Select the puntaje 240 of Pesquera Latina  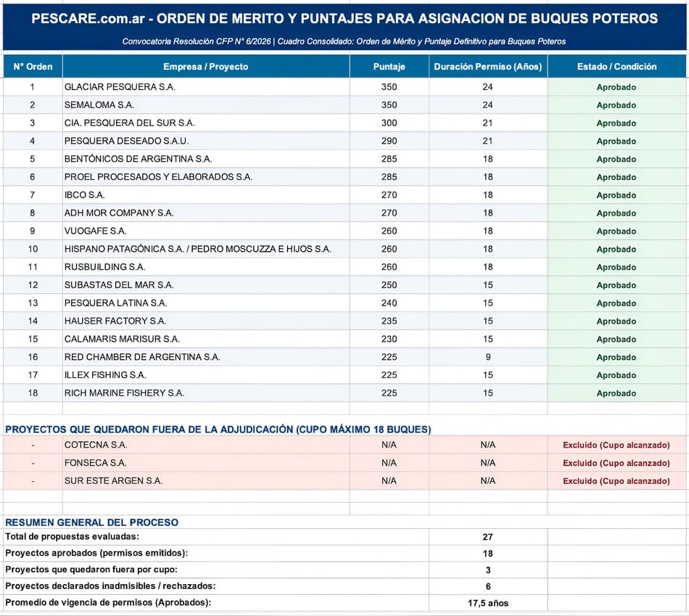(x=389, y=303)
